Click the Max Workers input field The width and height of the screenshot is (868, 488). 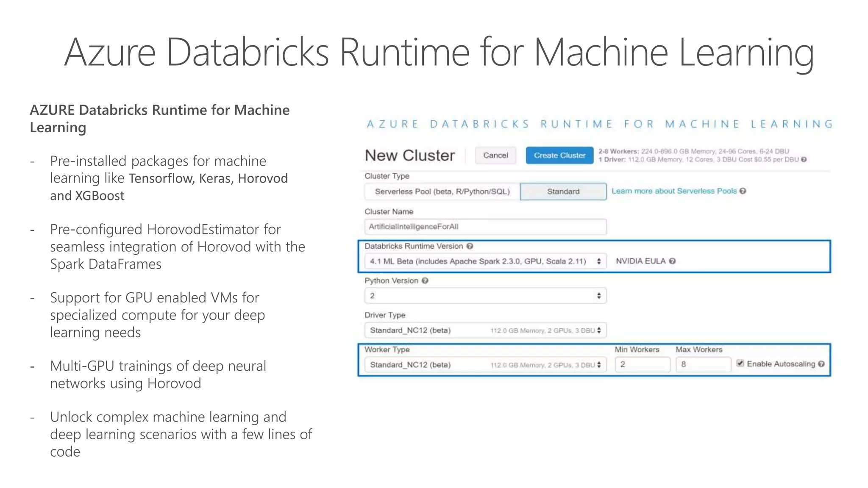coord(703,364)
